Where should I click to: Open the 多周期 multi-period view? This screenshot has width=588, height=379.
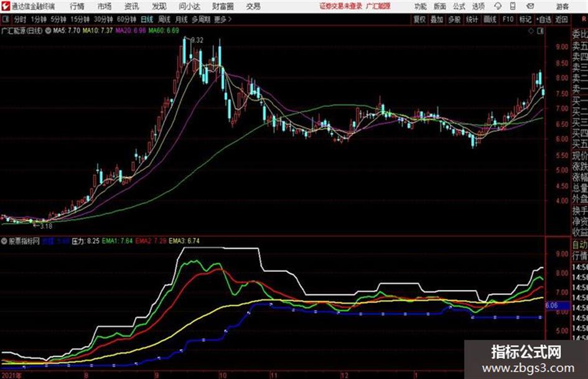pyautogui.click(x=201, y=19)
